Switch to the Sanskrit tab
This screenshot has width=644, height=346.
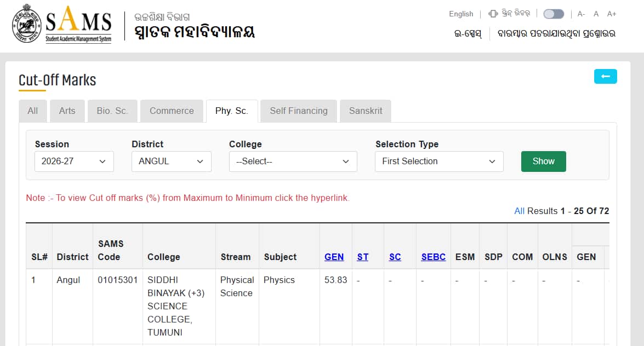pyautogui.click(x=366, y=111)
